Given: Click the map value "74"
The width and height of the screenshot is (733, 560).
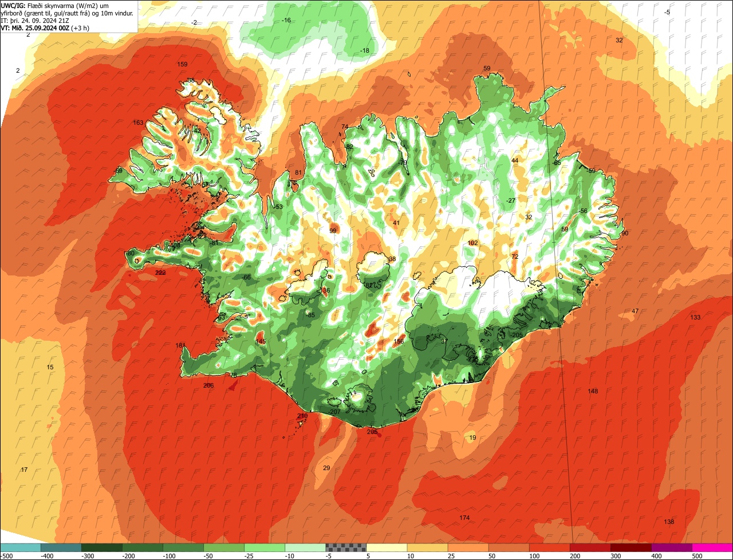Looking at the screenshot, I should [x=345, y=127].
